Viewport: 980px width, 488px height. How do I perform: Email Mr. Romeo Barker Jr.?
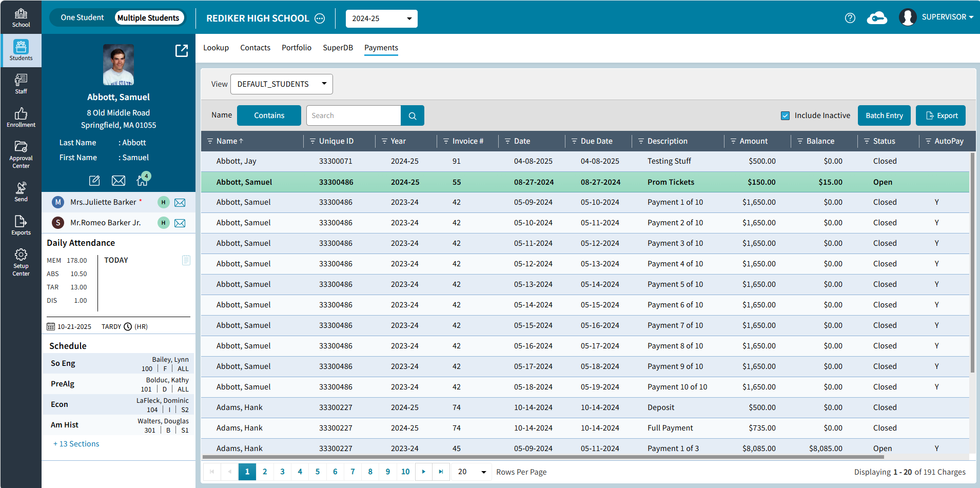pyautogui.click(x=180, y=223)
